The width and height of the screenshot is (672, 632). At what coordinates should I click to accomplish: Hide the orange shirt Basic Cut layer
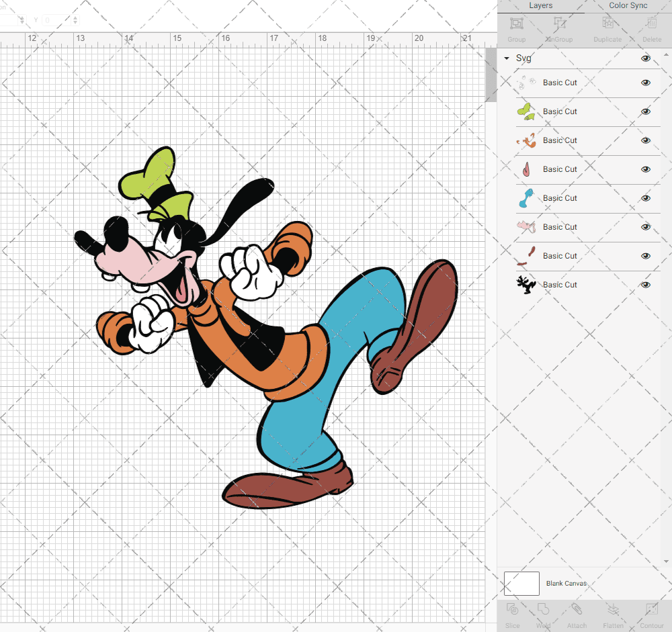click(645, 140)
